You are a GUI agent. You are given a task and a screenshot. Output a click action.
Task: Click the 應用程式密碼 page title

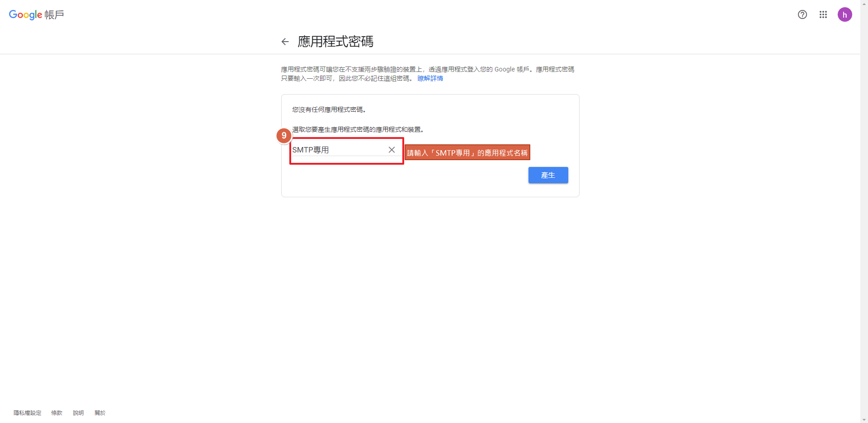pos(335,42)
